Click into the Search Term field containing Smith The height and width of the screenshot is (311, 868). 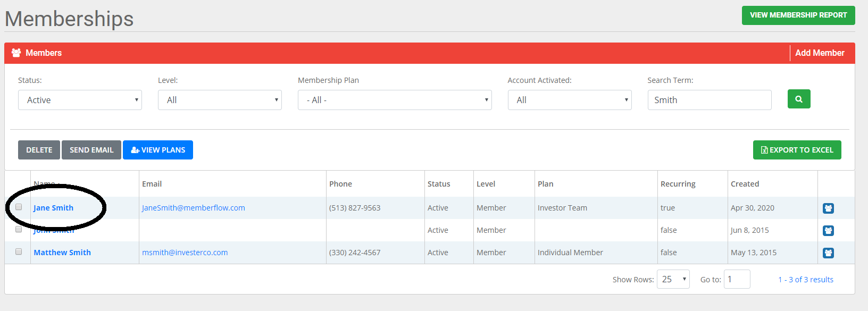709,100
